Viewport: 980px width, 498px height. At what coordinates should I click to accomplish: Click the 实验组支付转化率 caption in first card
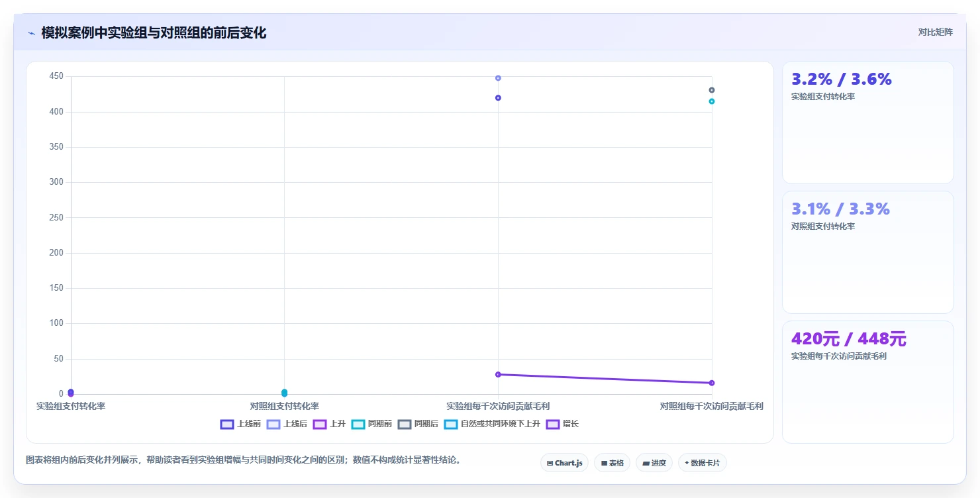point(823,96)
